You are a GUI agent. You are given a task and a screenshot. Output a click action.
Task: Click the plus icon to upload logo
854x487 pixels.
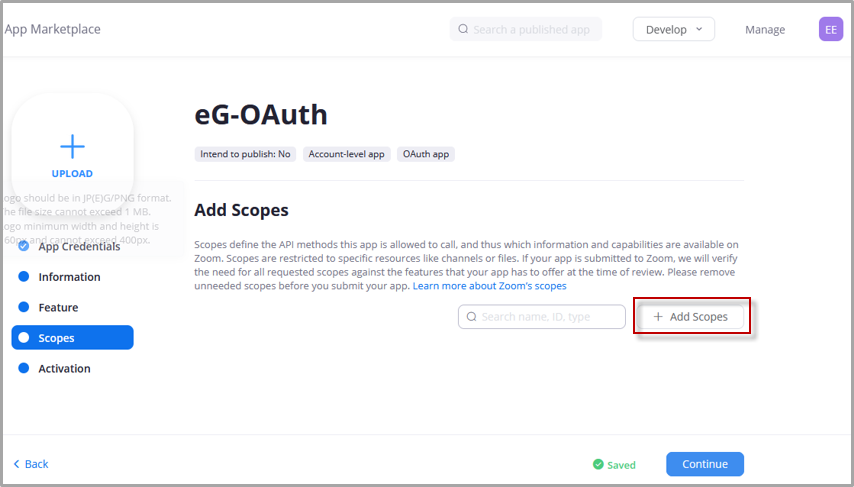pyautogui.click(x=72, y=147)
